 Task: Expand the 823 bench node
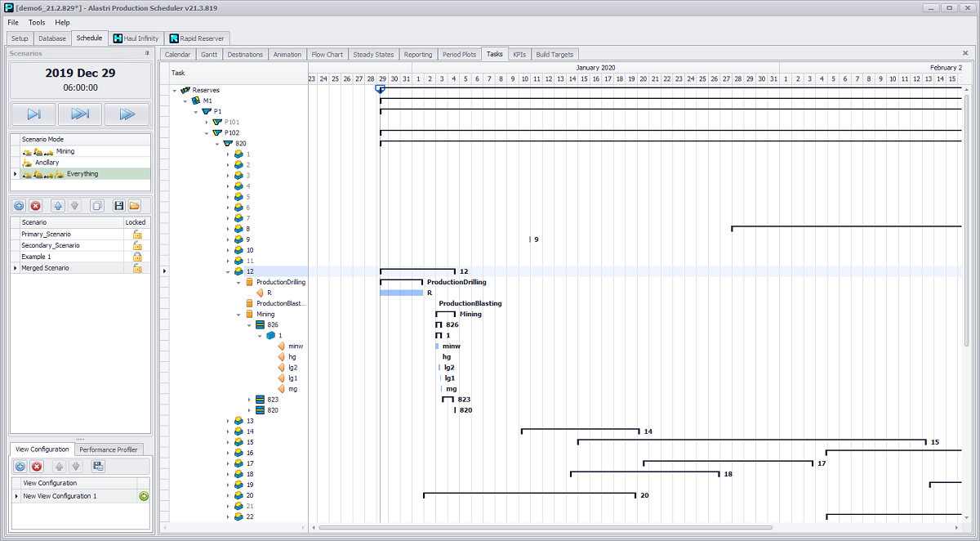(x=250, y=400)
